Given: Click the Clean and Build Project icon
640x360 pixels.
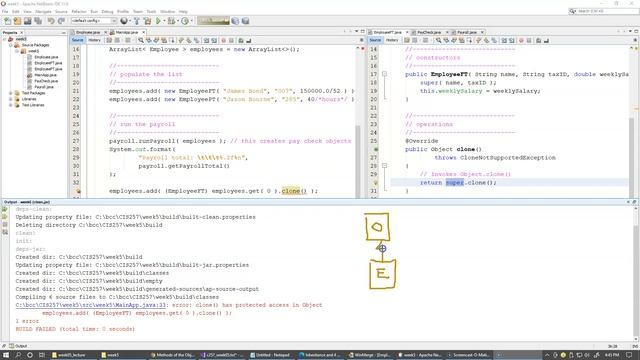Looking at the screenshot, I should coord(147,21).
